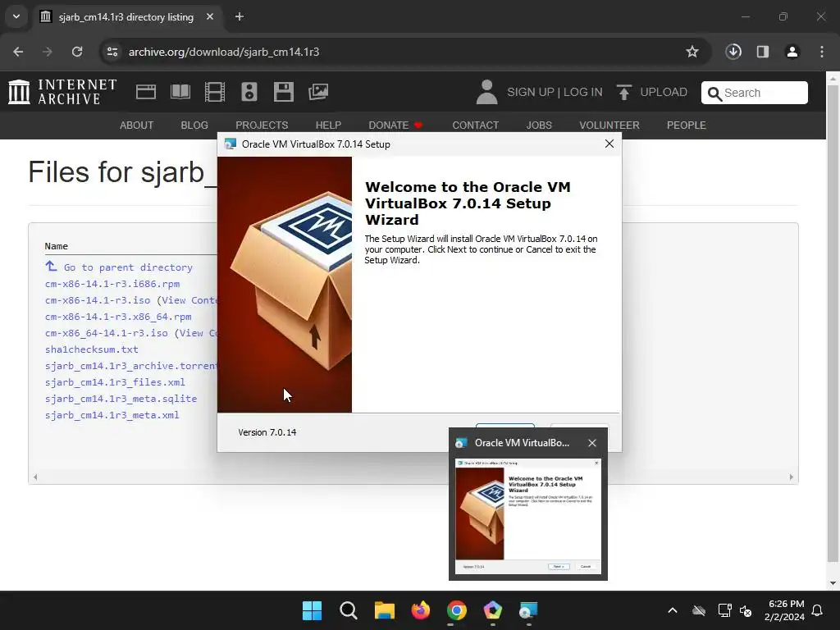Click the VirtualBox setup window thumbnail preview
The height and width of the screenshot is (630, 840).
[528, 517]
